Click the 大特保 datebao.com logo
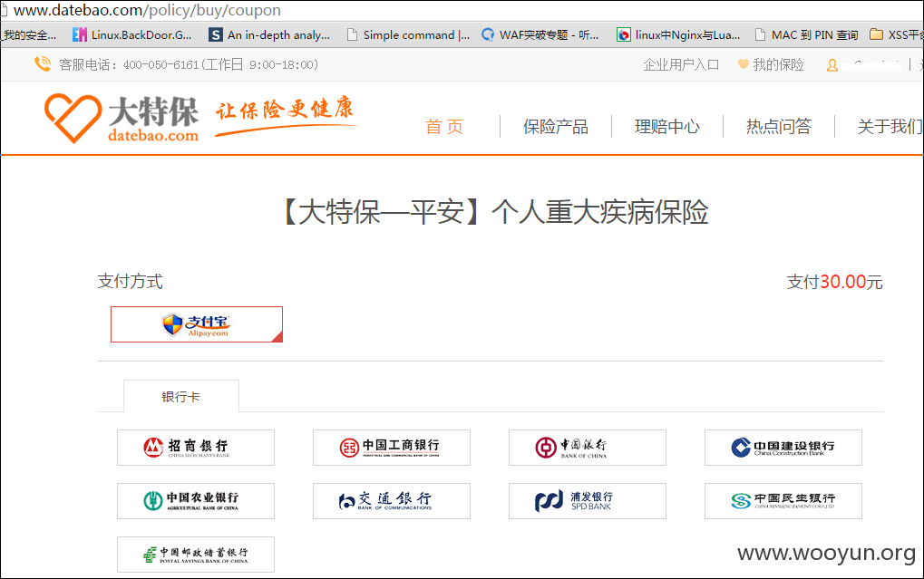 [x=122, y=119]
